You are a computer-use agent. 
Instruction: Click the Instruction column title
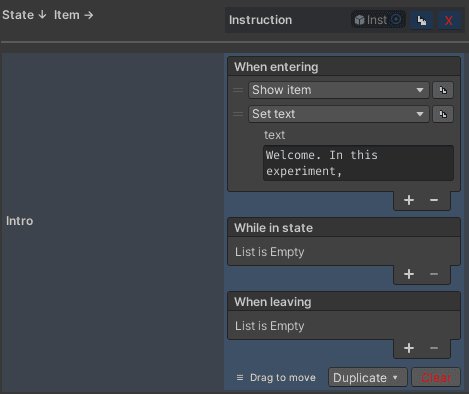260,20
